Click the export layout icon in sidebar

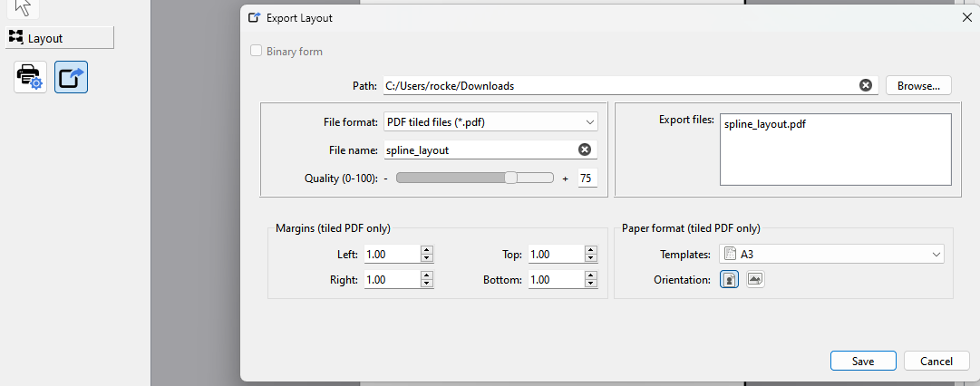point(71,77)
